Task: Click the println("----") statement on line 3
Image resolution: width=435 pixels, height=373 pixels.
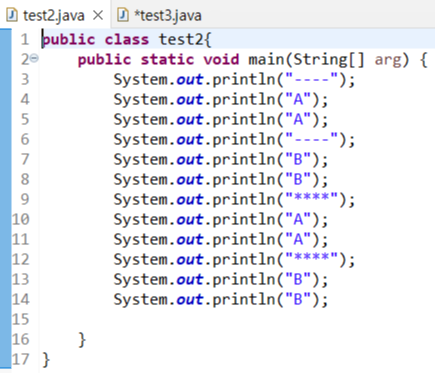Action: click(234, 80)
